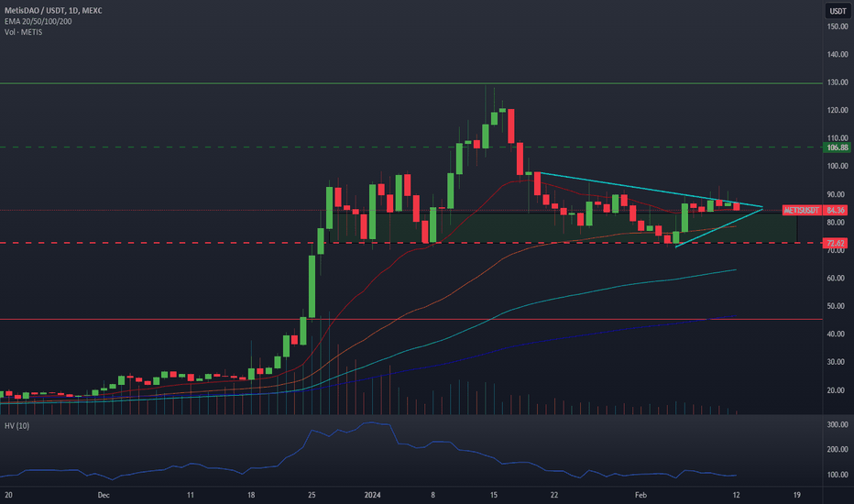Click the 300.00 HV axis label
The image size is (854, 504).
[x=838, y=424]
